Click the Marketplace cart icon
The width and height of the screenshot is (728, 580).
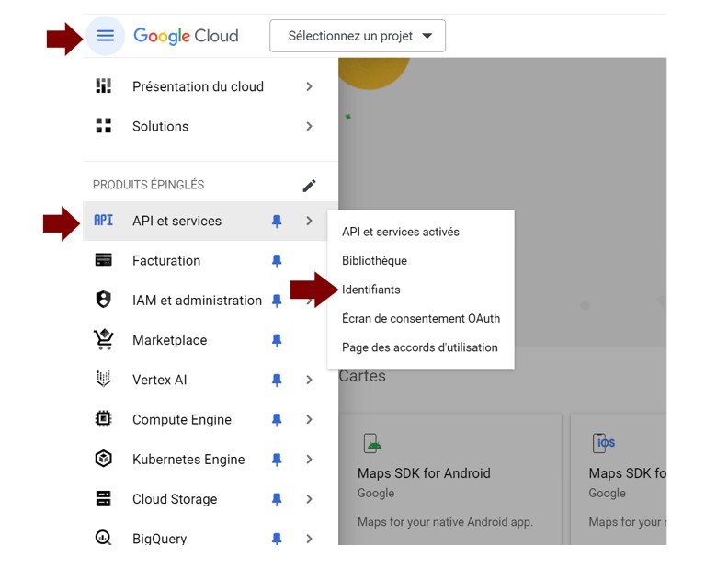pyautogui.click(x=103, y=339)
